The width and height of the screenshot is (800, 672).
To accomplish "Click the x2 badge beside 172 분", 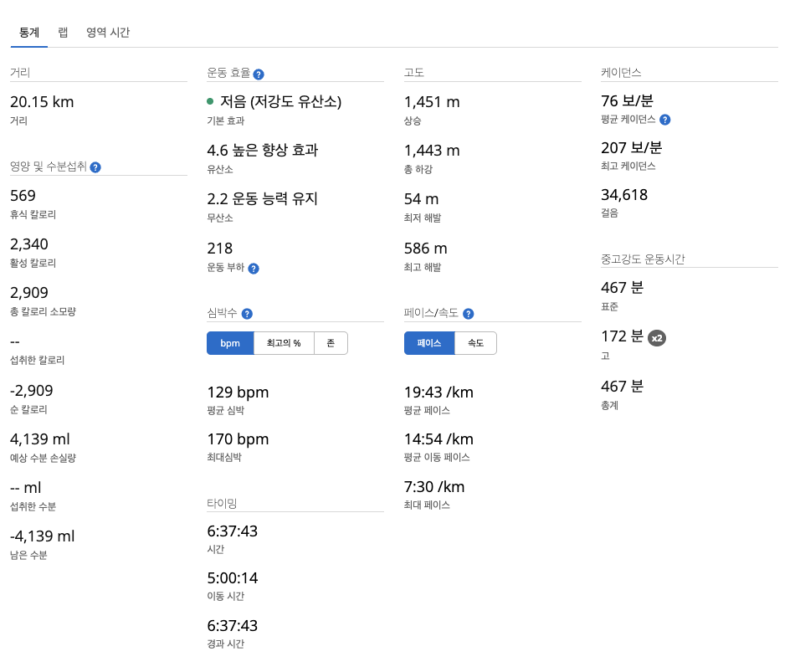I will pos(657,338).
